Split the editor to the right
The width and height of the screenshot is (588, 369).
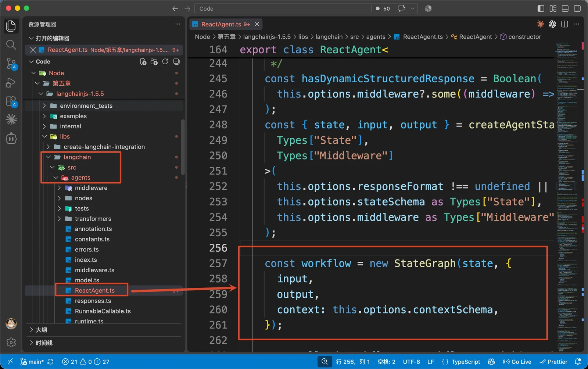pos(565,24)
